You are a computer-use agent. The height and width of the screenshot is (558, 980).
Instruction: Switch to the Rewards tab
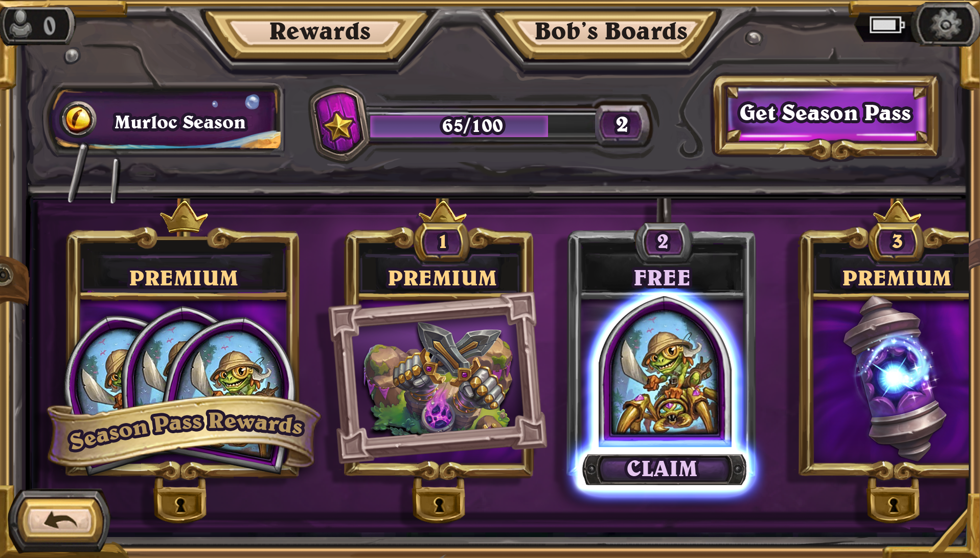[x=320, y=31]
